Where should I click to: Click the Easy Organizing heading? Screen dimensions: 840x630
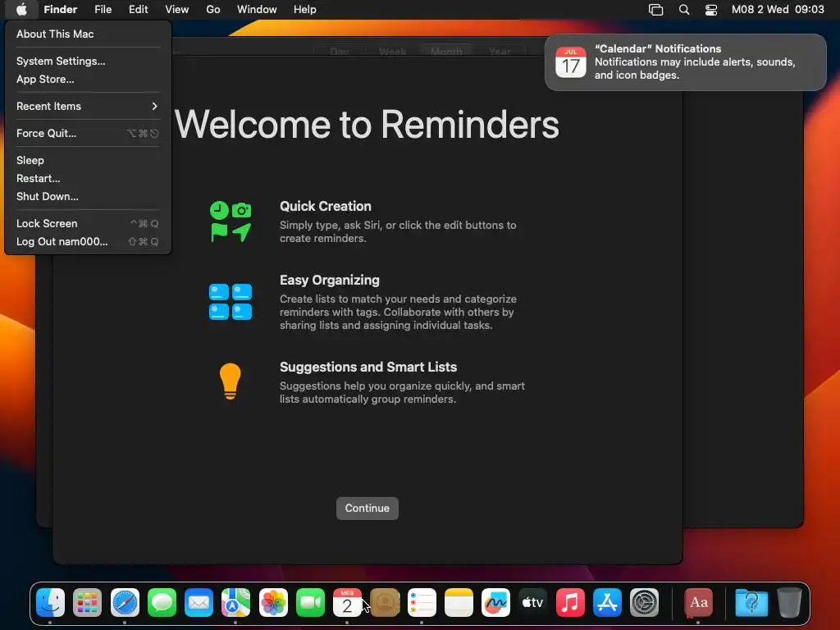point(330,281)
